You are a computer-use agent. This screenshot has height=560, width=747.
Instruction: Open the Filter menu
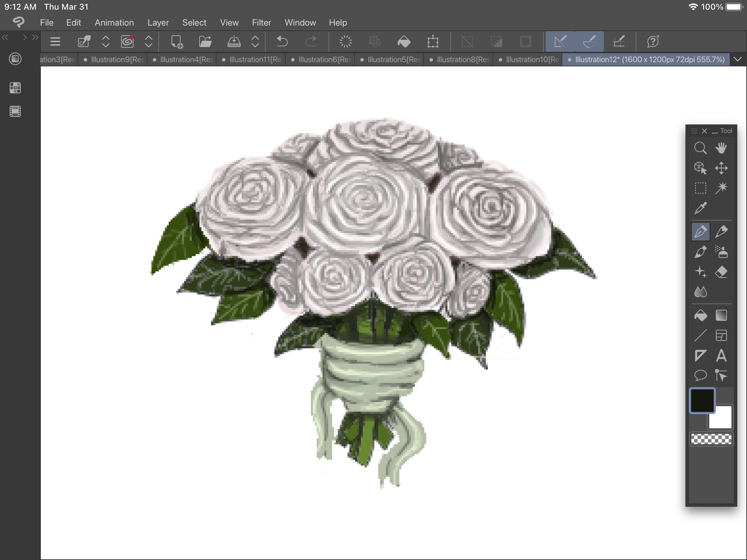(261, 22)
